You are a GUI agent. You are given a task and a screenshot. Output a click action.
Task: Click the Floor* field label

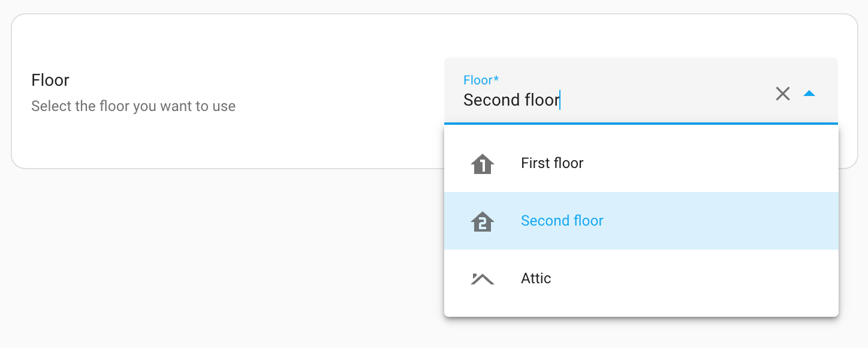[480, 80]
